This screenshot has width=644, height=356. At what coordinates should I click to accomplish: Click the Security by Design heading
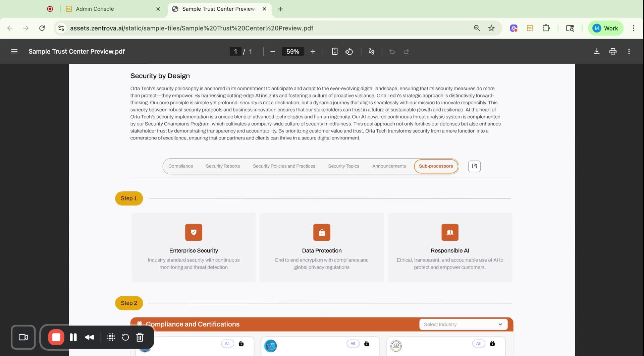coord(160,76)
